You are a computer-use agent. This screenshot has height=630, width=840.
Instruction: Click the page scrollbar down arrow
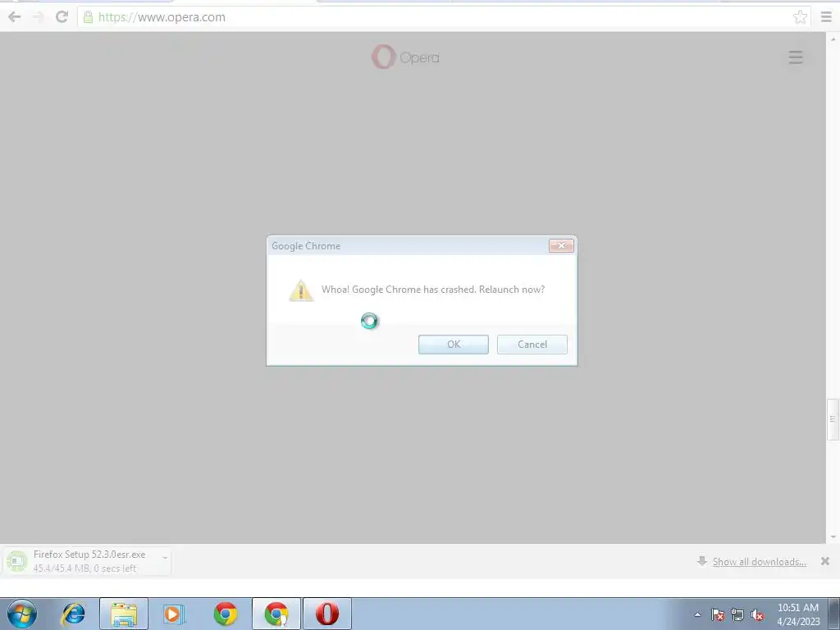[x=833, y=536]
